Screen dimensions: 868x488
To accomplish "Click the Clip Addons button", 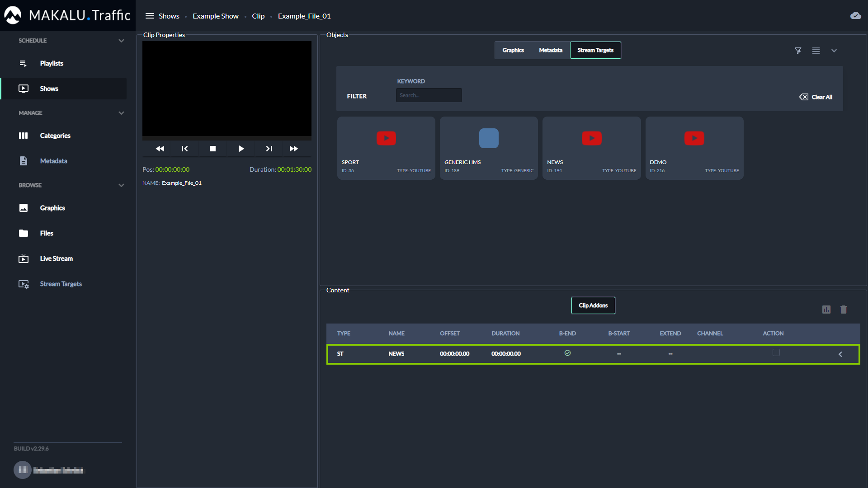I will (x=593, y=305).
